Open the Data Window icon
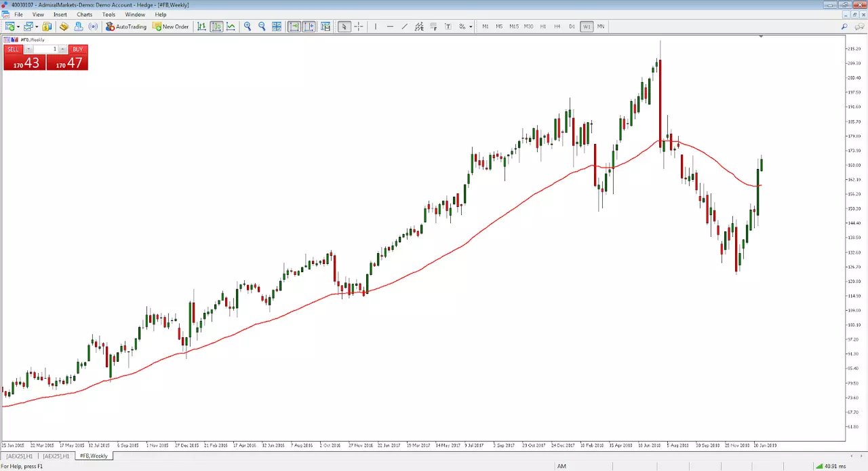 [64, 26]
